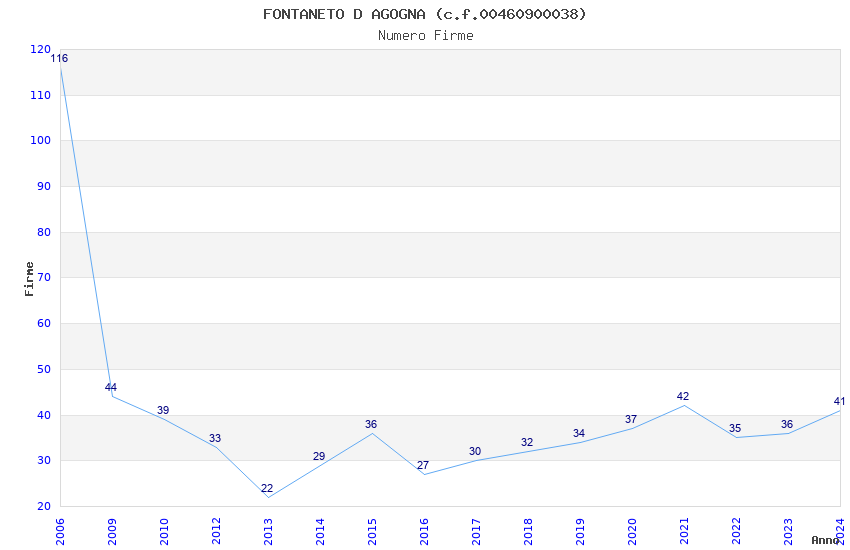Select data point labeled 39
This screenshot has height=550, width=850.
[163, 410]
